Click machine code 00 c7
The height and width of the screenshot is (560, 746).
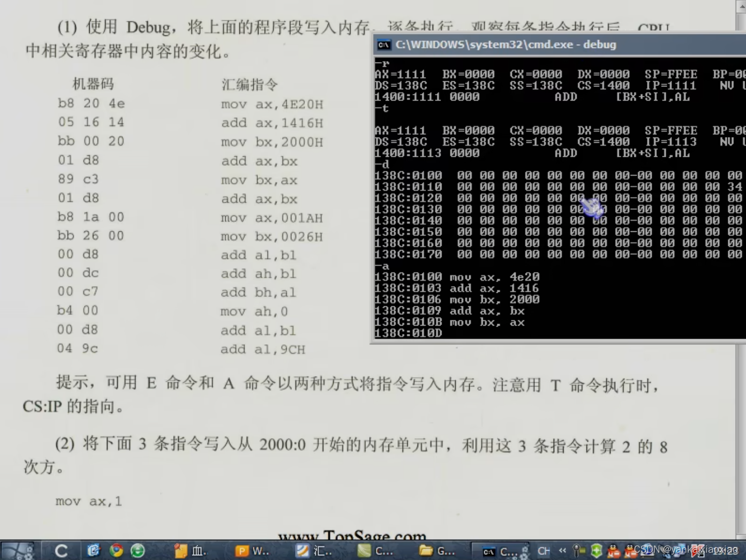(x=78, y=292)
